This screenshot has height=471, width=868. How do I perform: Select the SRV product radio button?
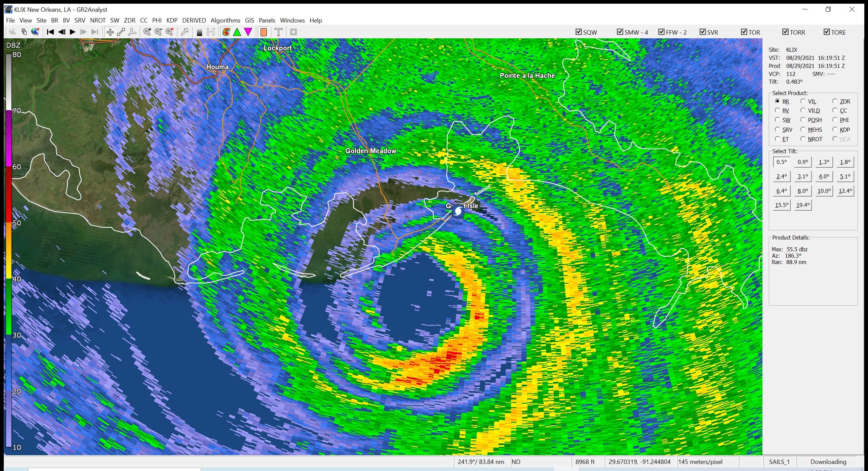tap(777, 129)
